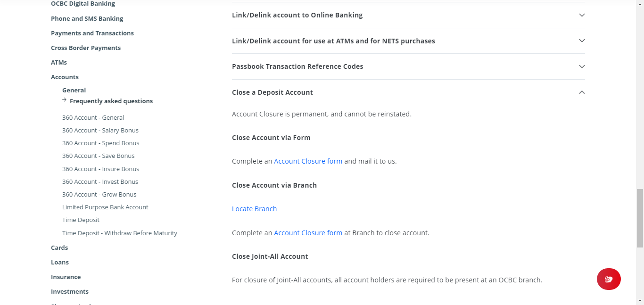
Task: Expand Link/Delink account for ATMs and NETS
Action: click(x=408, y=41)
